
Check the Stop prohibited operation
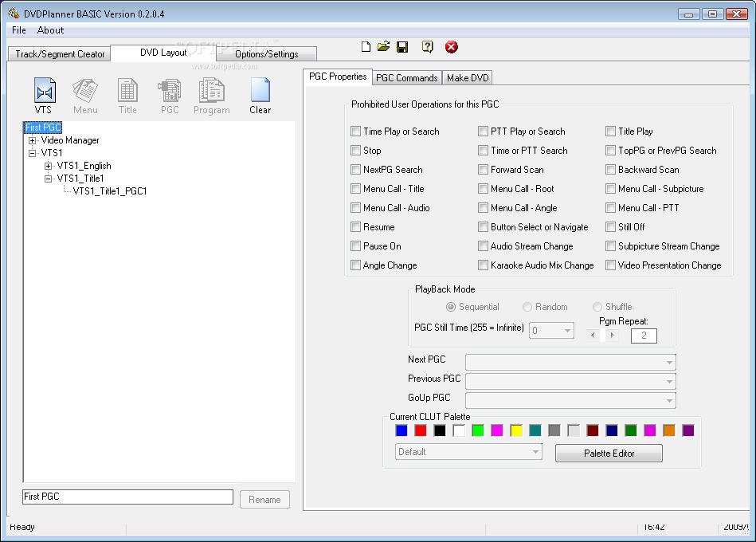click(x=356, y=151)
